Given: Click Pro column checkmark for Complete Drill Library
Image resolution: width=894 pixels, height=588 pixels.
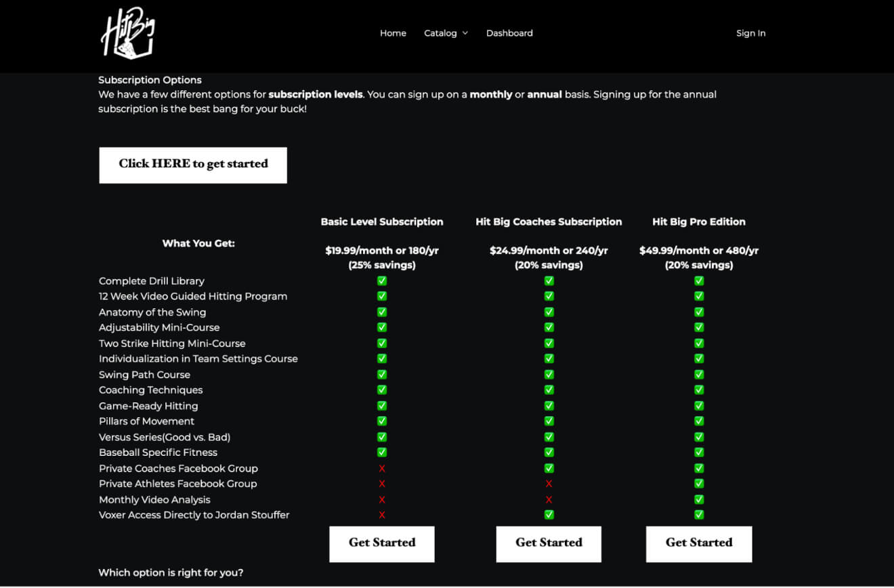Looking at the screenshot, I should point(699,280).
